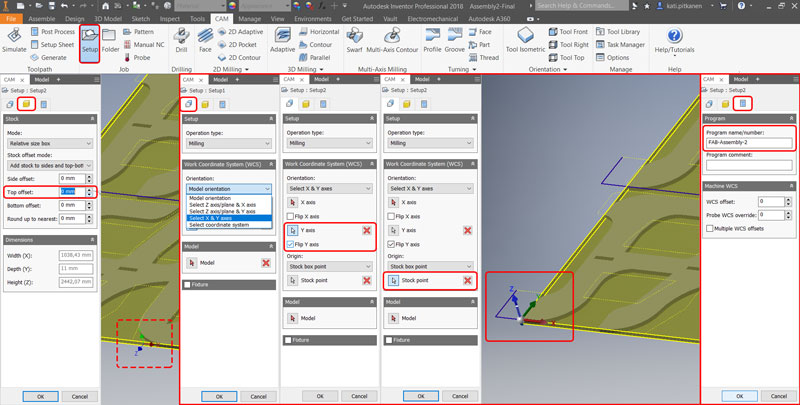Click the Setup Sheet icon
This screenshot has width=800, height=405.
(35, 44)
